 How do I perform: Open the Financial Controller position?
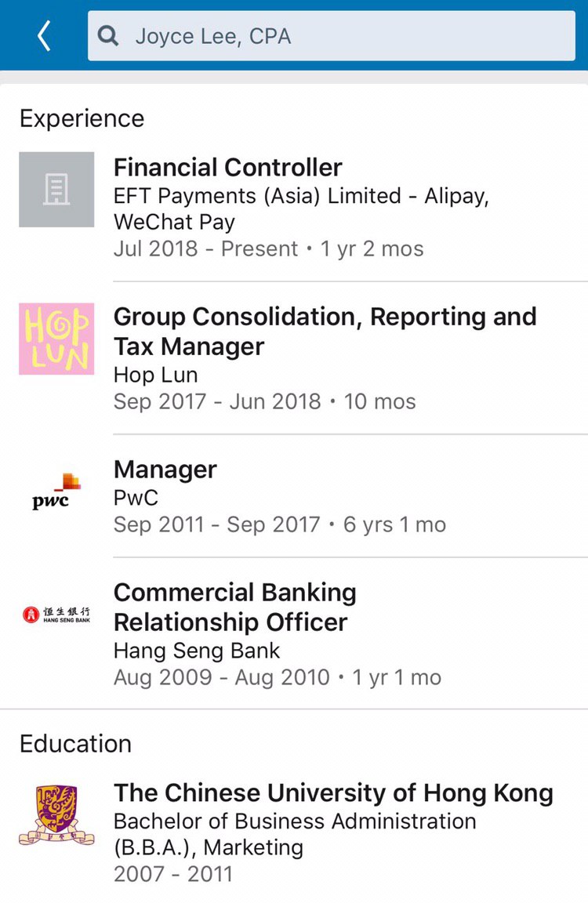point(228,167)
